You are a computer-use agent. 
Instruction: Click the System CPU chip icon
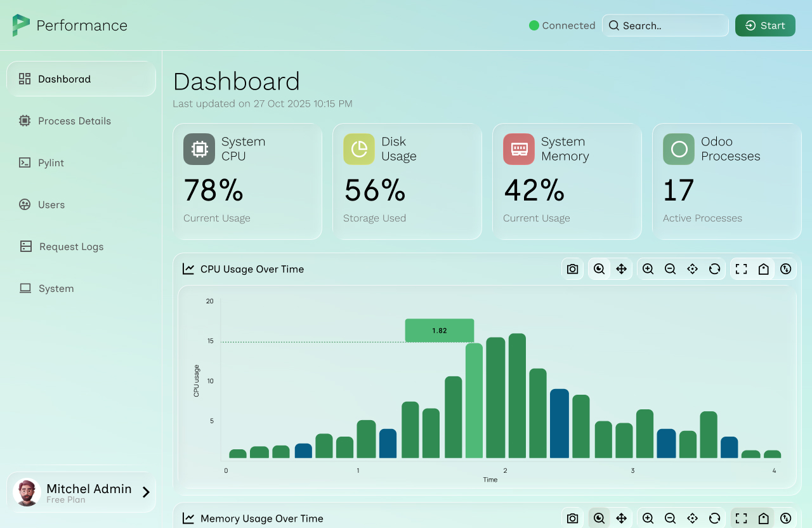(199, 149)
